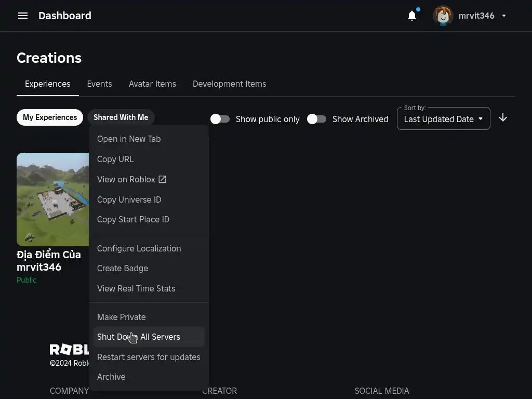Expand the mrvit346 account dropdown arrow
This screenshot has width=532, height=399.
click(504, 16)
